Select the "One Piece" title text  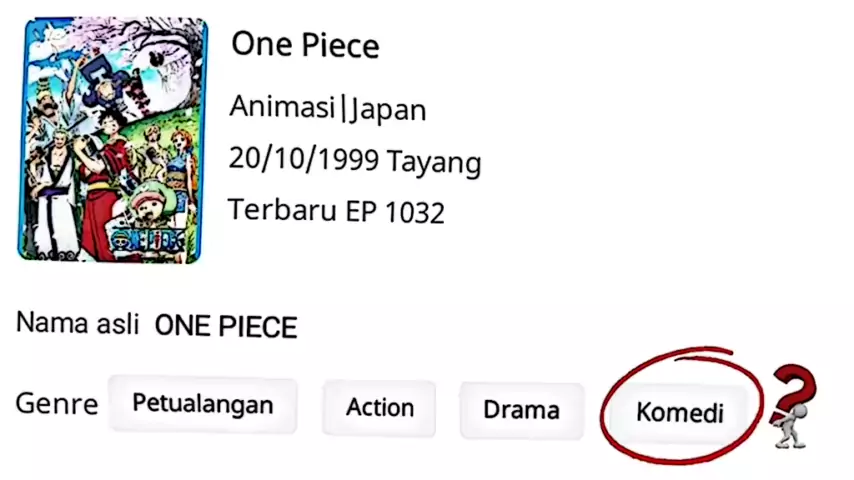[305, 45]
